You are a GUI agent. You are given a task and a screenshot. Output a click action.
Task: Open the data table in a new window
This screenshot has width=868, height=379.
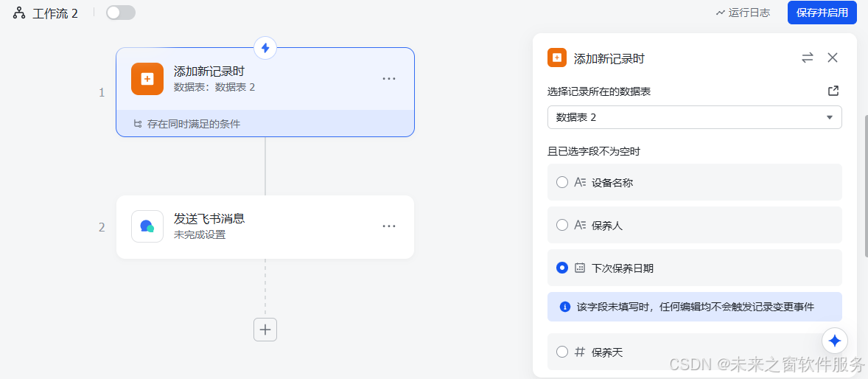point(833,91)
